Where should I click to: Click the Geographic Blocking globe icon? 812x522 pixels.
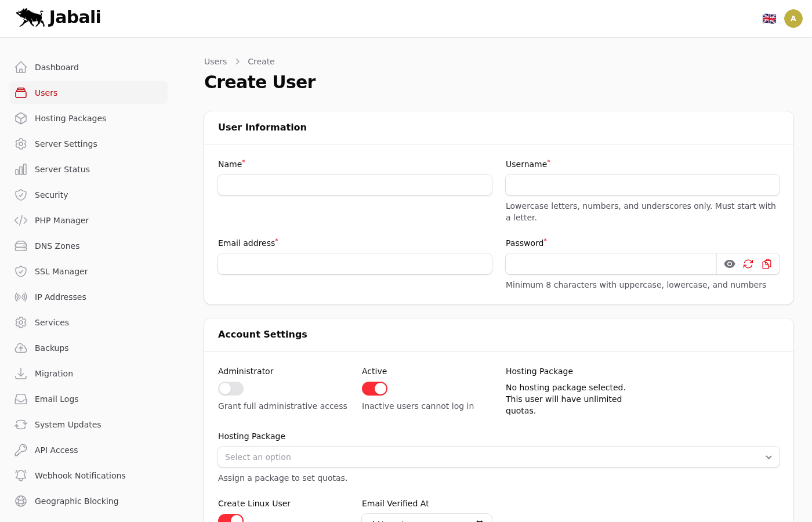tap(21, 501)
